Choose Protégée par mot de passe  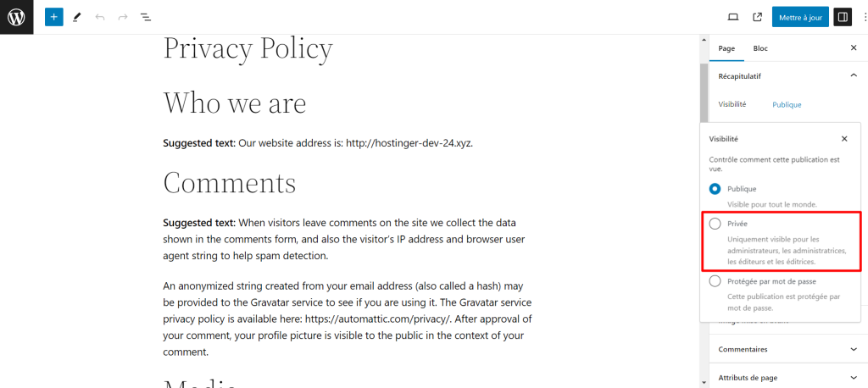pyautogui.click(x=715, y=281)
